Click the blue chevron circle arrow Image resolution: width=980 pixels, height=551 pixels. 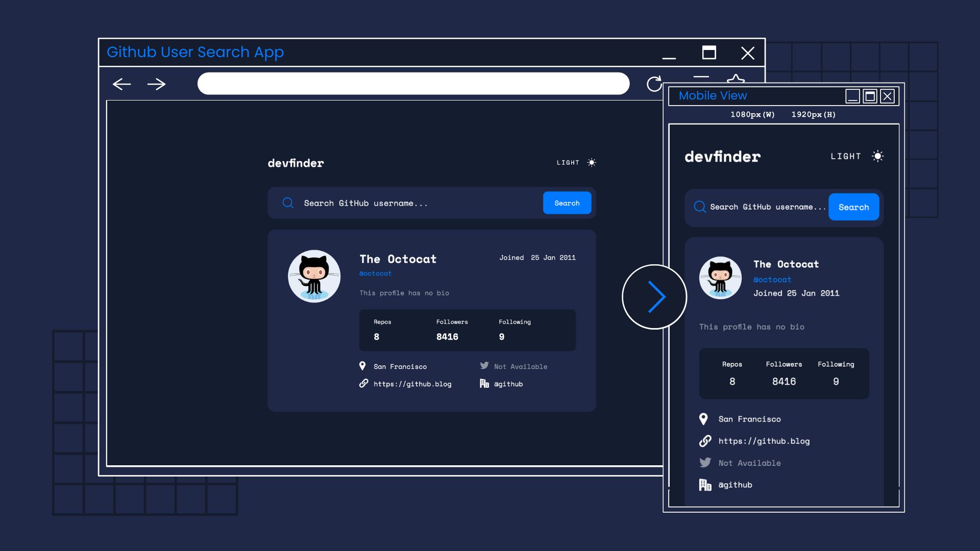point(654,297)
